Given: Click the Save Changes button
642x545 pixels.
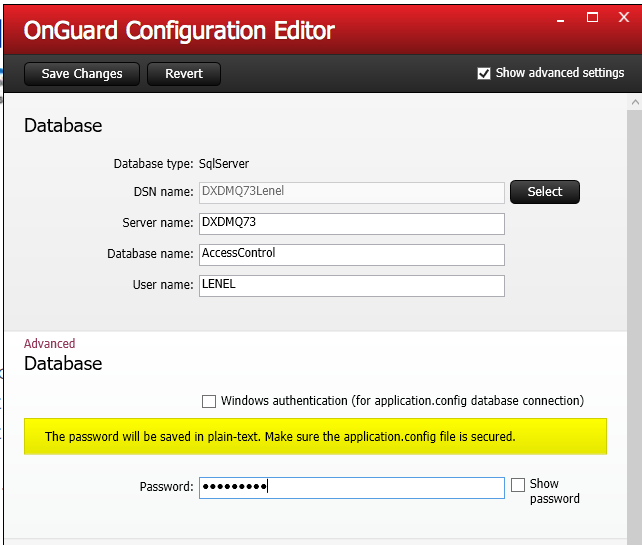Looking at the screenshot, I should (x=82, y=74).
